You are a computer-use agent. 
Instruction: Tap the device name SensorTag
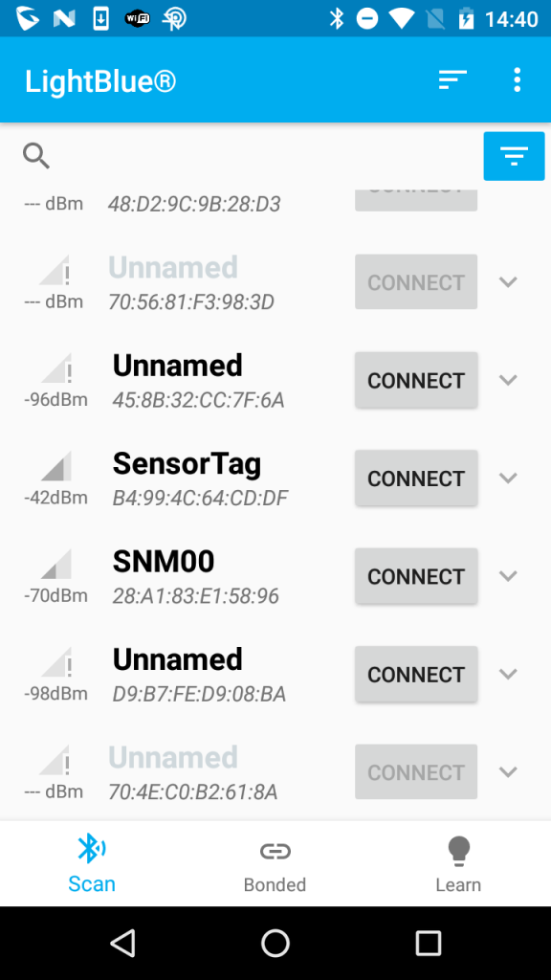coord(187,463)
